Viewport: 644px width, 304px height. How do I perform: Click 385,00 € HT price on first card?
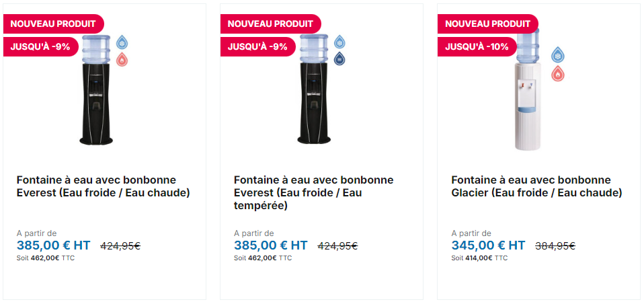tap(53, 245)
